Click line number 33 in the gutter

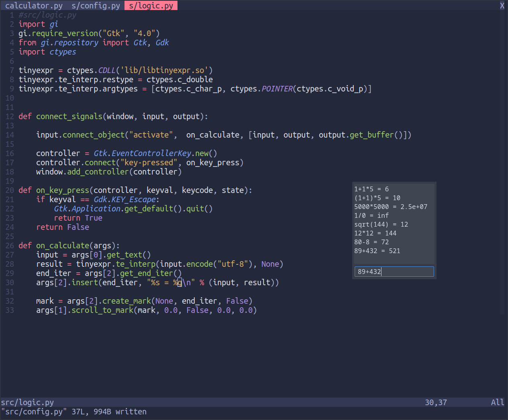pos(10,310)
